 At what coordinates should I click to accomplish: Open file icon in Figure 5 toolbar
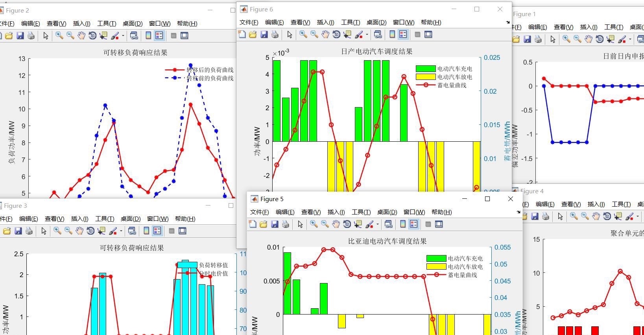[x=264, y=224]
